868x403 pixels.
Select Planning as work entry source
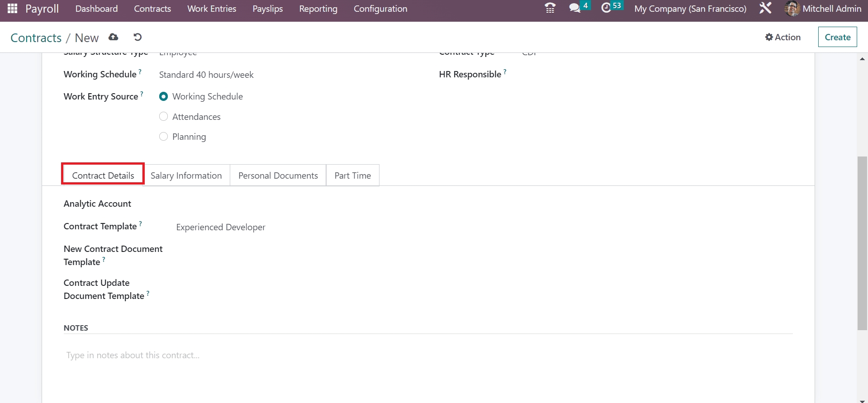click(164, 137)
